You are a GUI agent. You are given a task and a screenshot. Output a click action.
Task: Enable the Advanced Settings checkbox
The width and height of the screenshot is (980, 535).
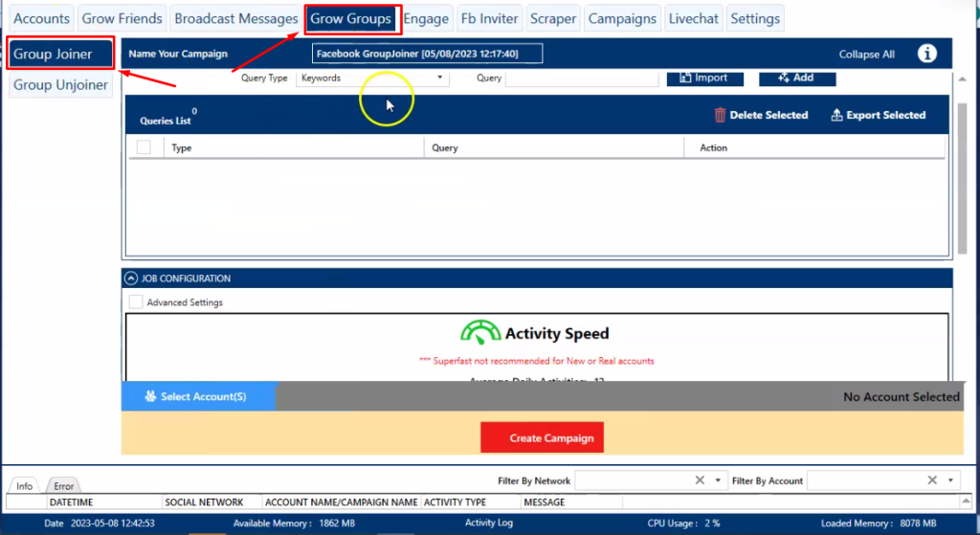pyautogui.click(x=136, y=302)
